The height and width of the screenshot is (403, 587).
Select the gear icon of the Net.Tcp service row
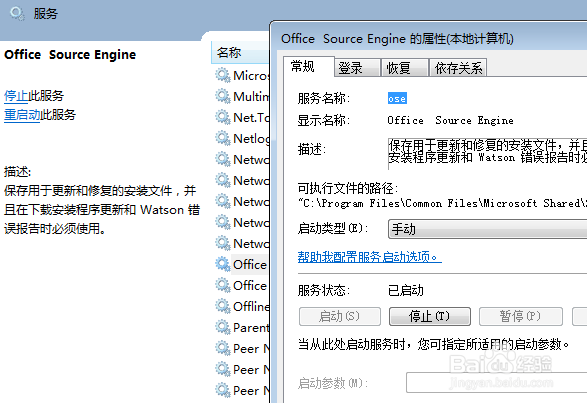pyautogui.click(x=223, y=117)
